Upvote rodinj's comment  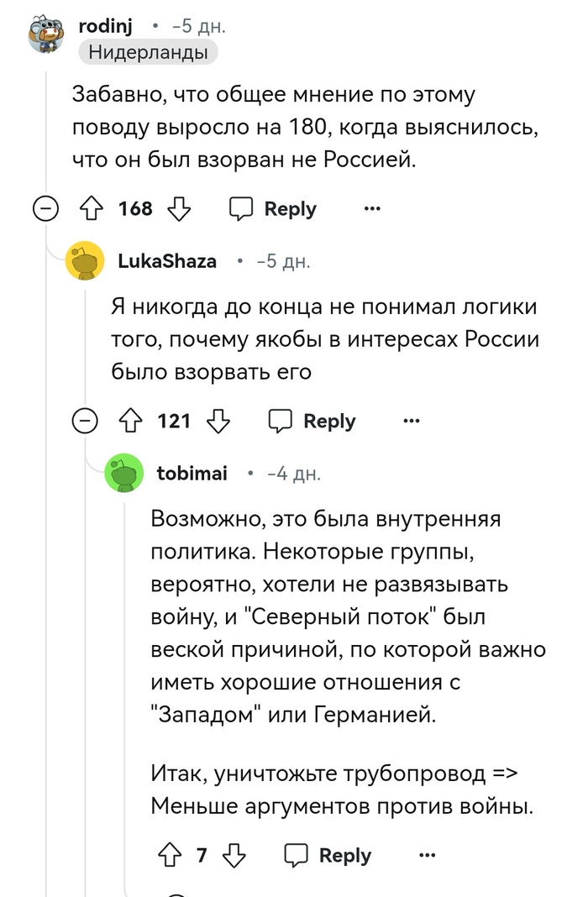(x=90, y=209)
